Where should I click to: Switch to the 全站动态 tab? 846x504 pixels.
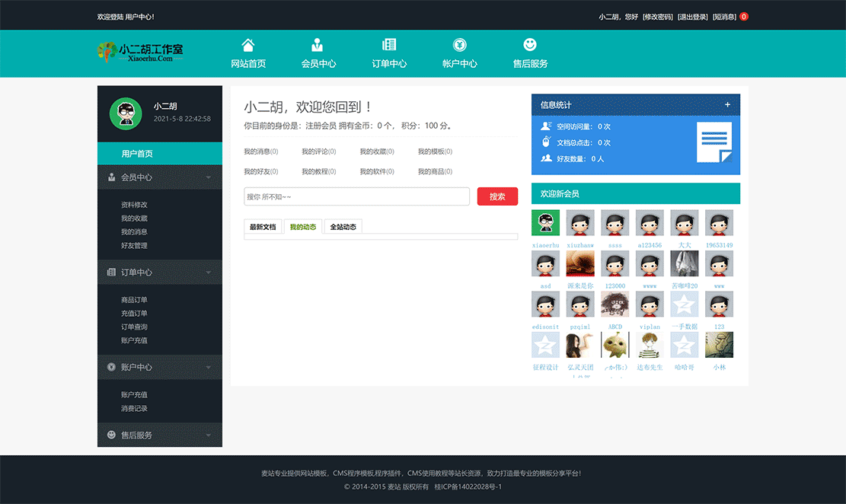click(343, 226)
